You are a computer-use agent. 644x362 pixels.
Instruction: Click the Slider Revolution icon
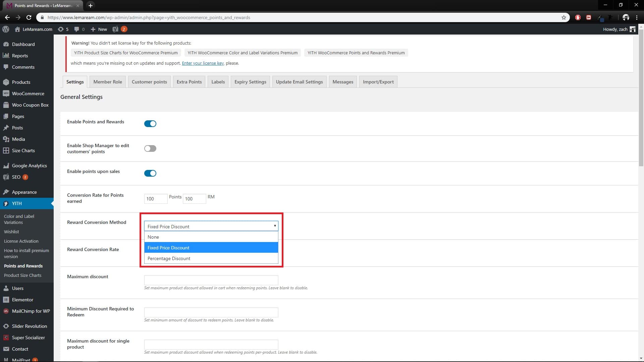(x=6, y=326)
